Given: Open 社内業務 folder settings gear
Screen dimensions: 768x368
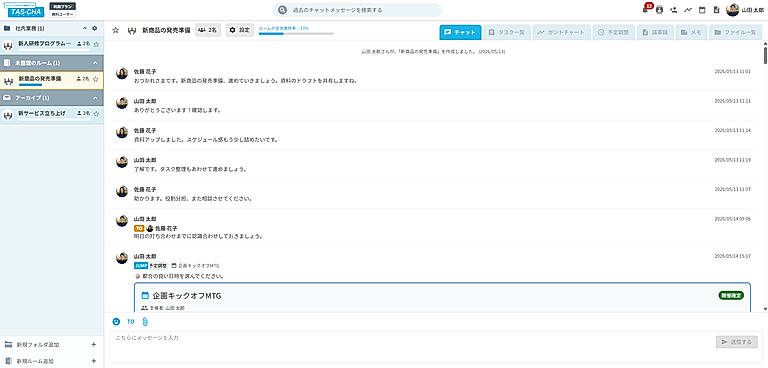Looking at the screenshot, I should [95, 28].
